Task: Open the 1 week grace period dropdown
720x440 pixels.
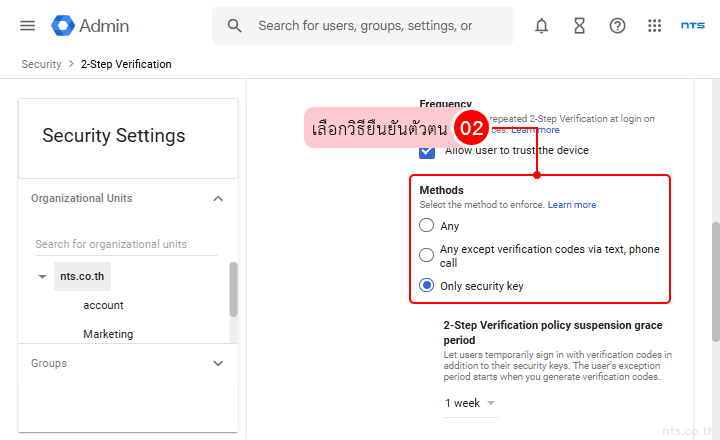Action: [471, 403]
